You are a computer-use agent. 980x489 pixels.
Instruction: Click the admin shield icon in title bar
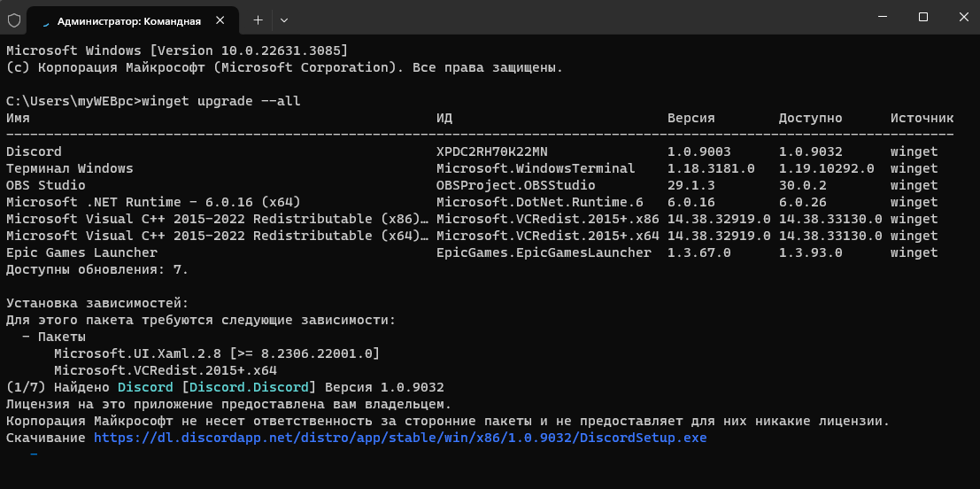click(x=14, y=19)
